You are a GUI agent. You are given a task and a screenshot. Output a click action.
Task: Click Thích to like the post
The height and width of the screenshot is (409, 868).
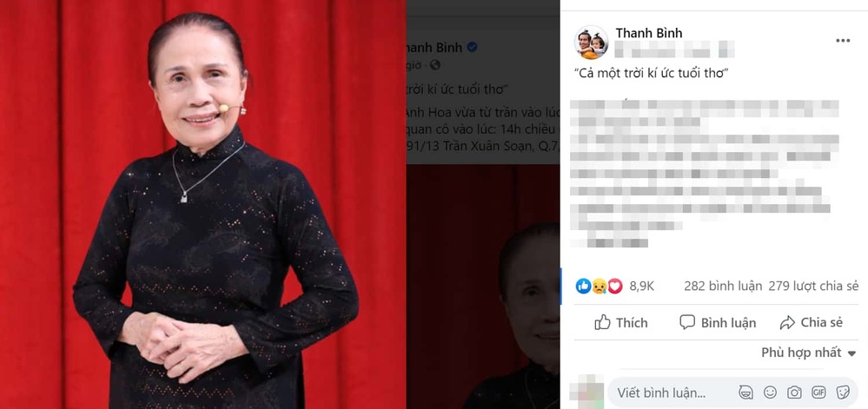620,323
